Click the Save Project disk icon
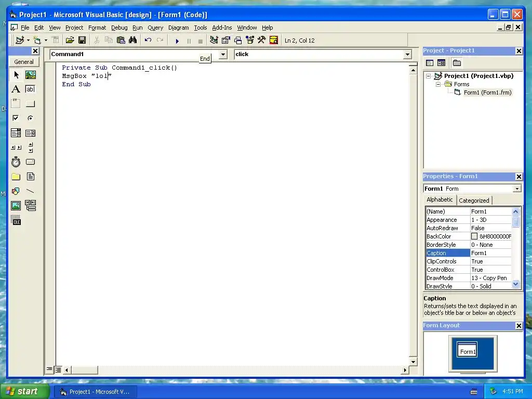Screen dimensions: 532x399 [x=82, y=41]
